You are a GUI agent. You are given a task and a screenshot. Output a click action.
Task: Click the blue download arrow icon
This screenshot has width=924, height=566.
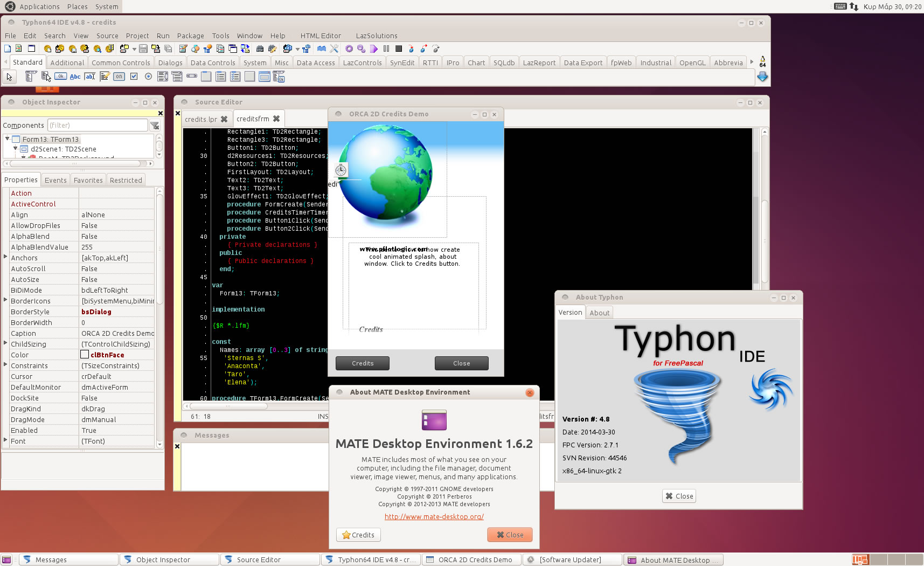762,77
